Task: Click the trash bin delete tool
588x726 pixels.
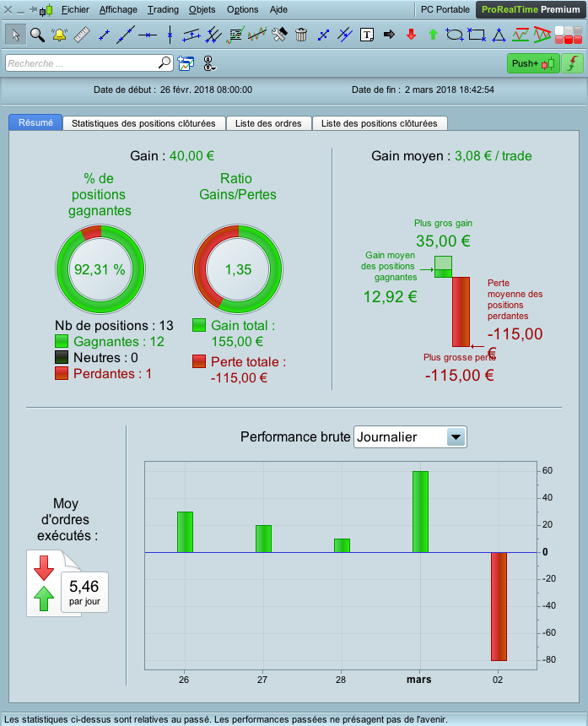Action: [x=301, y=35]
